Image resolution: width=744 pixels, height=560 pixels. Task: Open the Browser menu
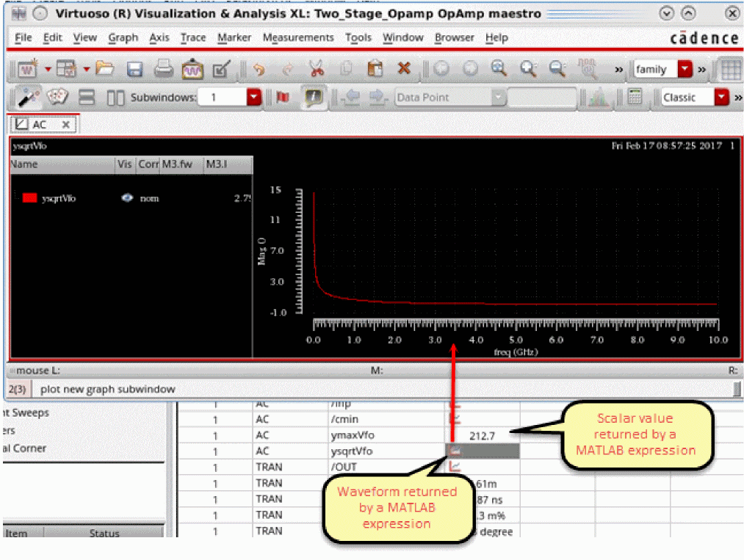454,37
